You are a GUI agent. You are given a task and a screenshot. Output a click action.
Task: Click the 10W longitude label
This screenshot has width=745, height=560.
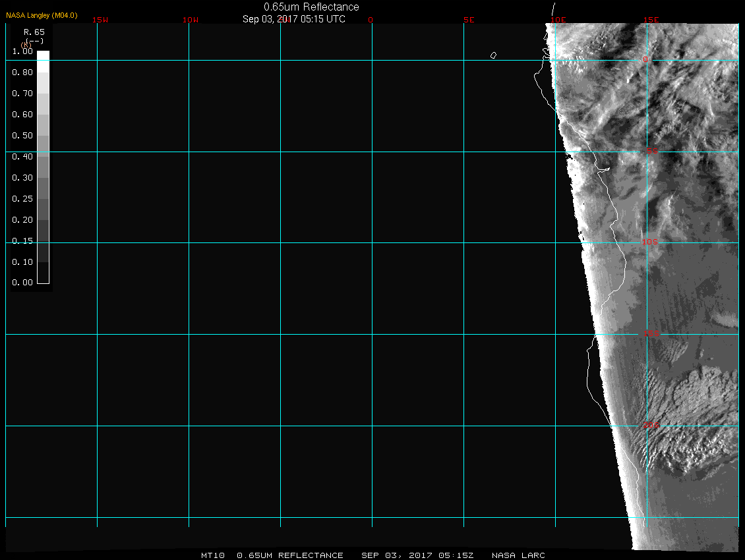[191, 20]
